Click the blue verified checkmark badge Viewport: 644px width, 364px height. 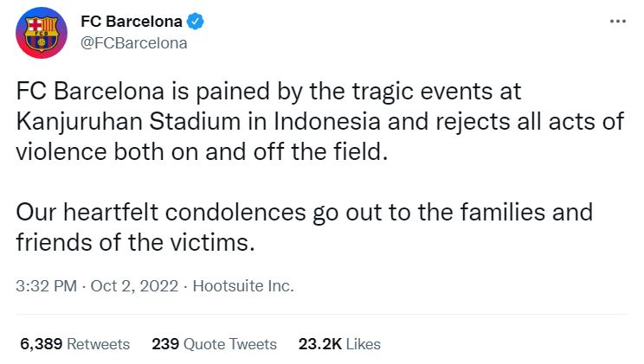pos(196,22)
